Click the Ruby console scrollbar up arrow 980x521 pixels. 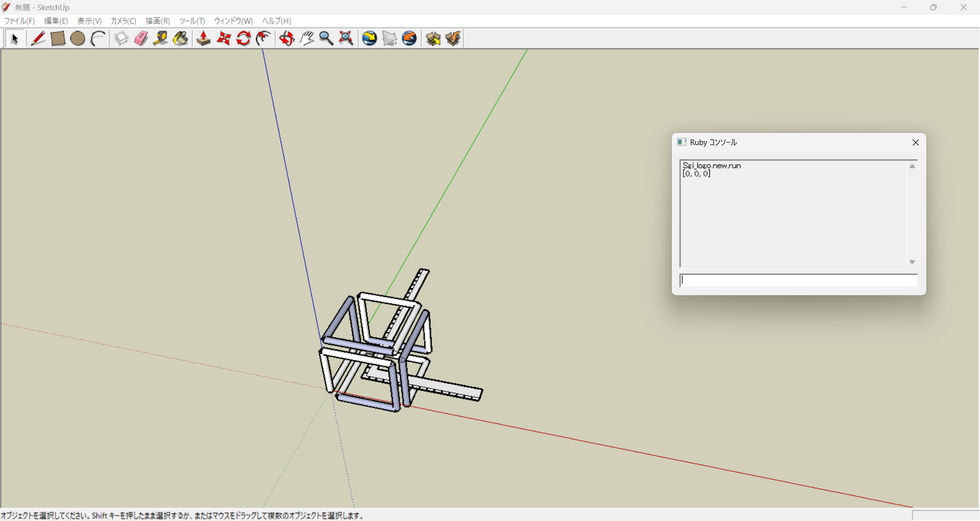coord(912,166)
